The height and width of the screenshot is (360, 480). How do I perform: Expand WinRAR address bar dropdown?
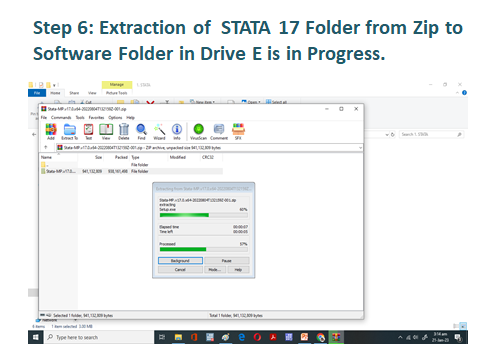point(360,148)
